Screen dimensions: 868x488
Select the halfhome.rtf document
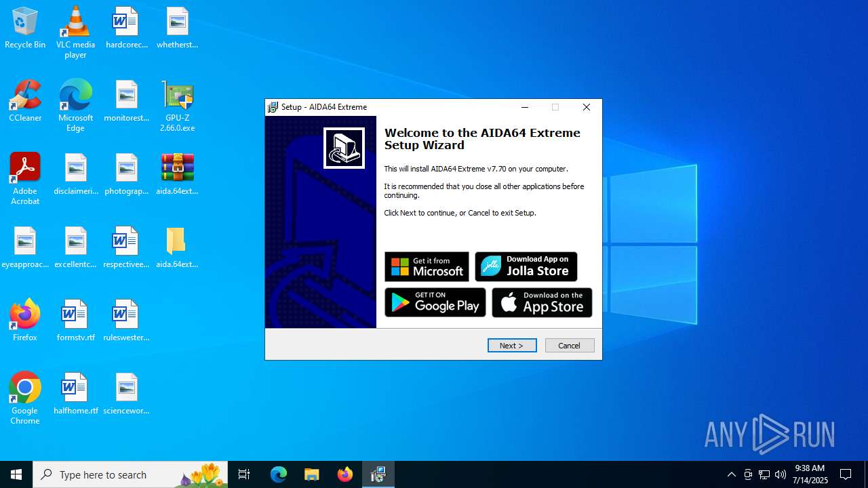(75, 394)
